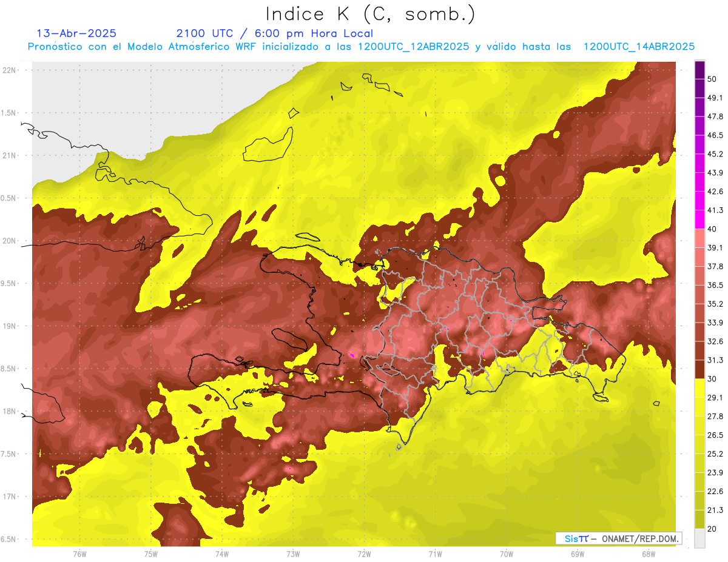The width and height of the screenshot is (728, 562).
Task: Click the 72W longitude axis label
Action: tap(364, 554)
